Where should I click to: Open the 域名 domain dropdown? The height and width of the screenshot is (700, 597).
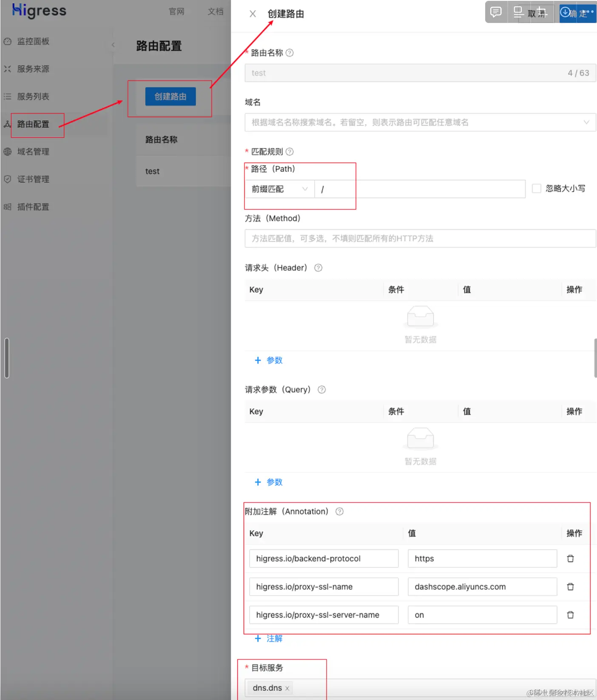[x=420, y=122]
